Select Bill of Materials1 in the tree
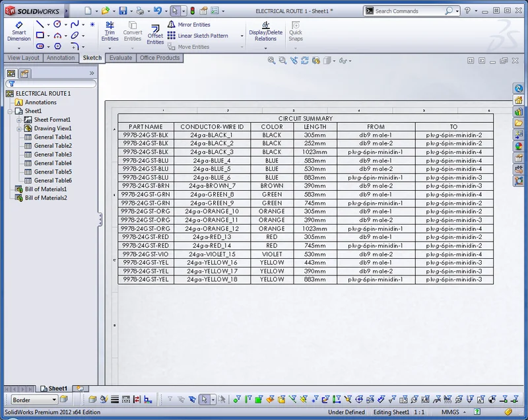This screenshot has width=528, height=420. click(x=46, y=189)
